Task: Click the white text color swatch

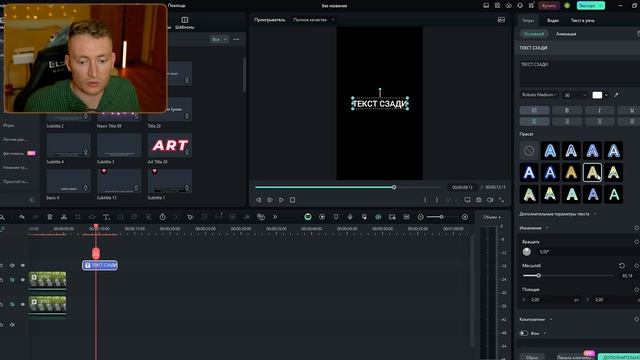Action: [x=597, y=95]
